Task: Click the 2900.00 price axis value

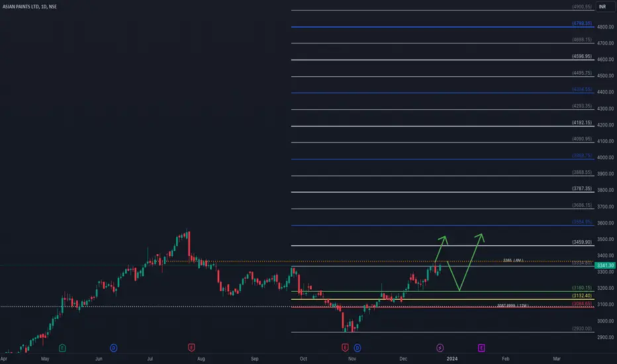Action: 605,338
